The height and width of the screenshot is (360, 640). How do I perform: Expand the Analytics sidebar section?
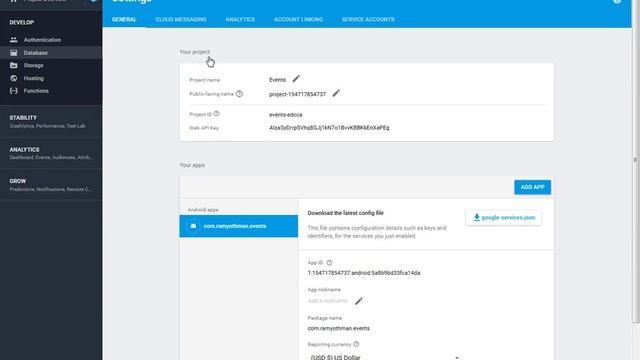51,153
